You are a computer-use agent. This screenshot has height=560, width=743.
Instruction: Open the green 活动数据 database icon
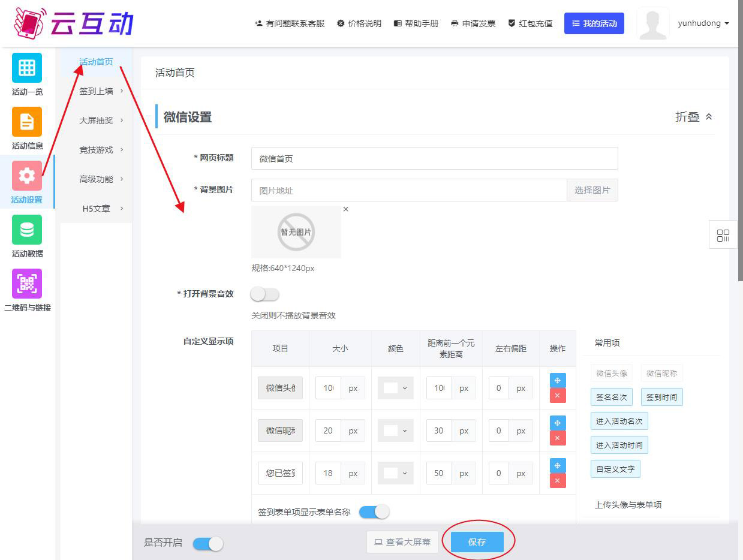tap(27, 230)
